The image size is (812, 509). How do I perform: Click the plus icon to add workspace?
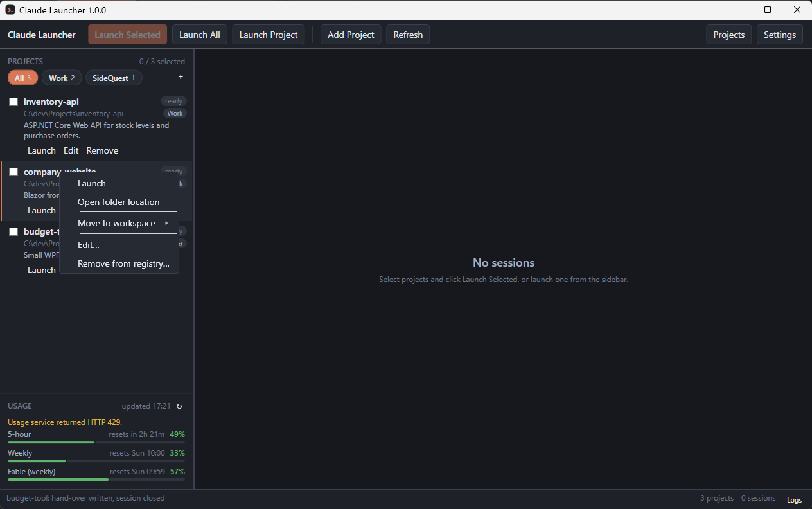181,77
